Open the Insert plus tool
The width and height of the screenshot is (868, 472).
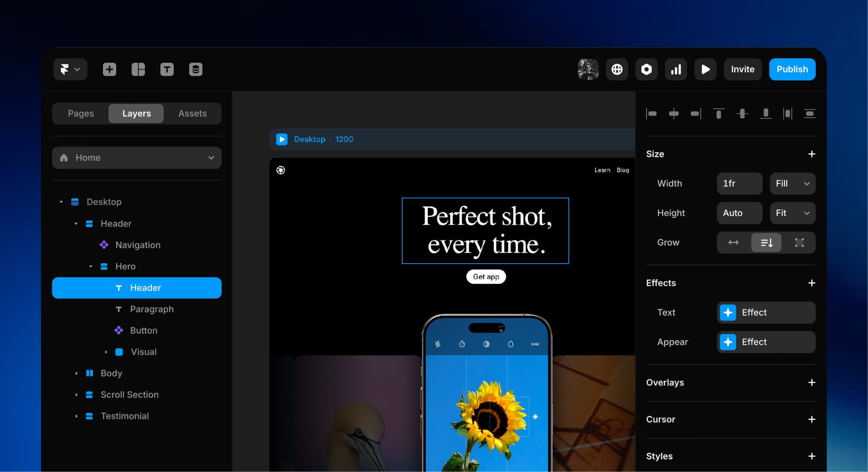click(109, 69)
